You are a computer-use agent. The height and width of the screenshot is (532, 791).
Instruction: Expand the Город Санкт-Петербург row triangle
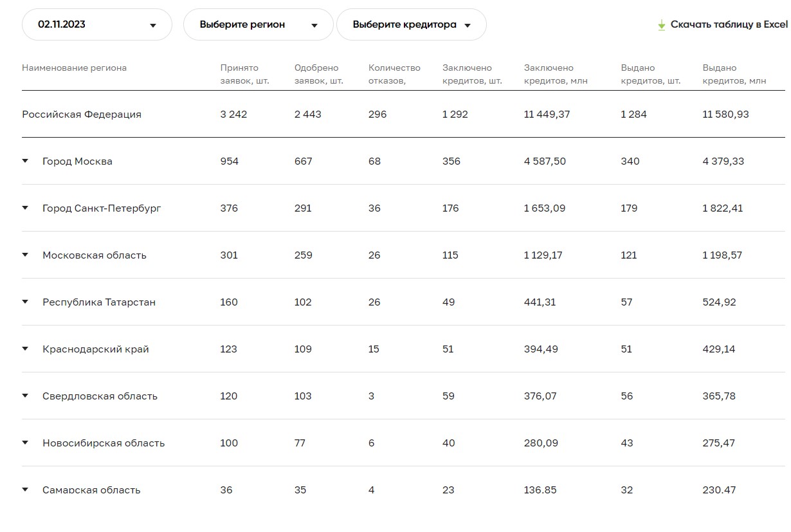26,208
